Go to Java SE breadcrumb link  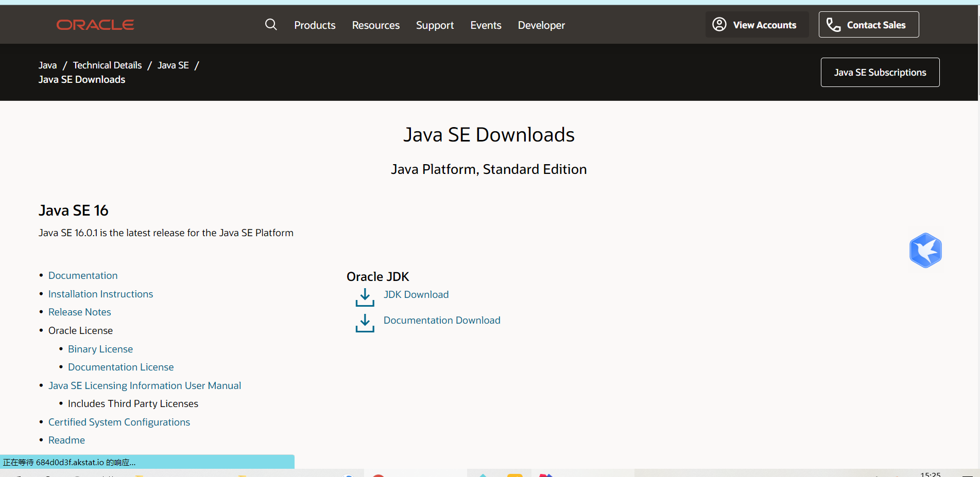coord(173,65)
